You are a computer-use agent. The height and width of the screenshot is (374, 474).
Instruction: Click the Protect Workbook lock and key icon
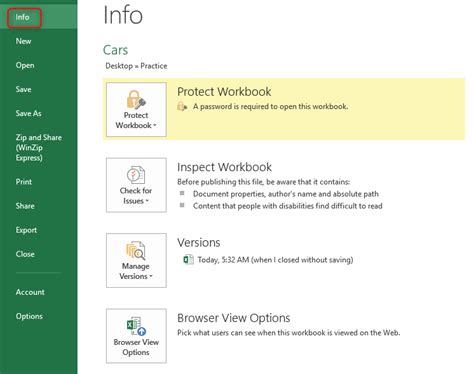point(136,99)
